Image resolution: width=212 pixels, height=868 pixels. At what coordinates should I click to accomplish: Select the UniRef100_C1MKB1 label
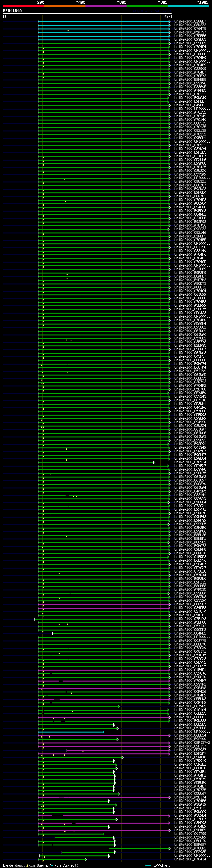pyautogui.click(x=190, y=830)
